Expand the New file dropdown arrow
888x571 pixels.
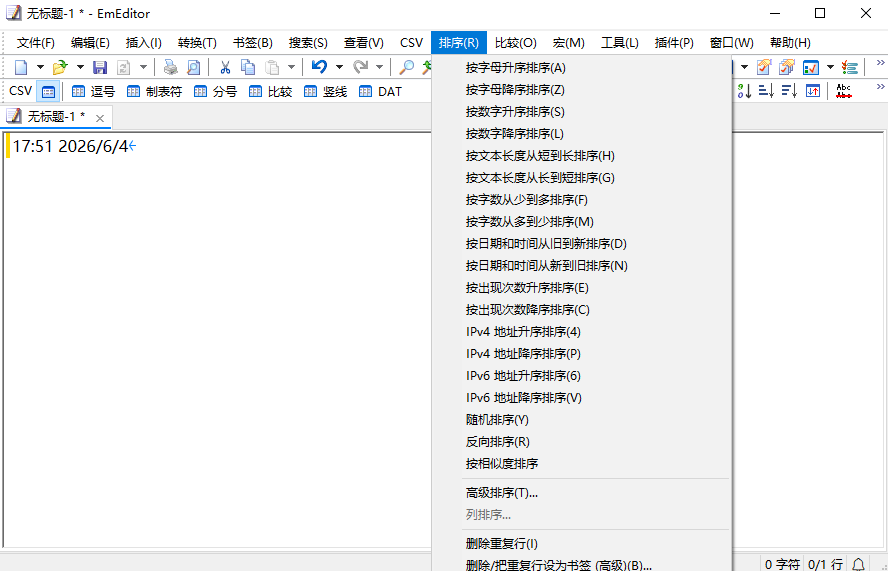pyautogui.click(x=40, y=67)
